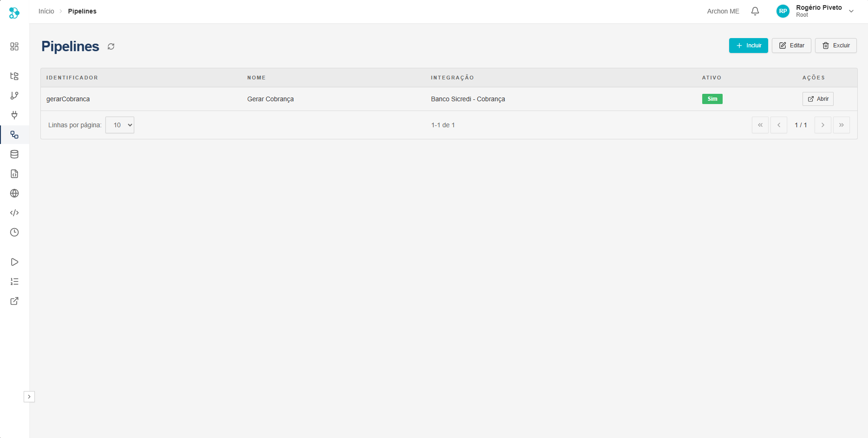The width and height of the screenshot is (868, 438).
Task: Click the Excluir button
Action: 835,46
